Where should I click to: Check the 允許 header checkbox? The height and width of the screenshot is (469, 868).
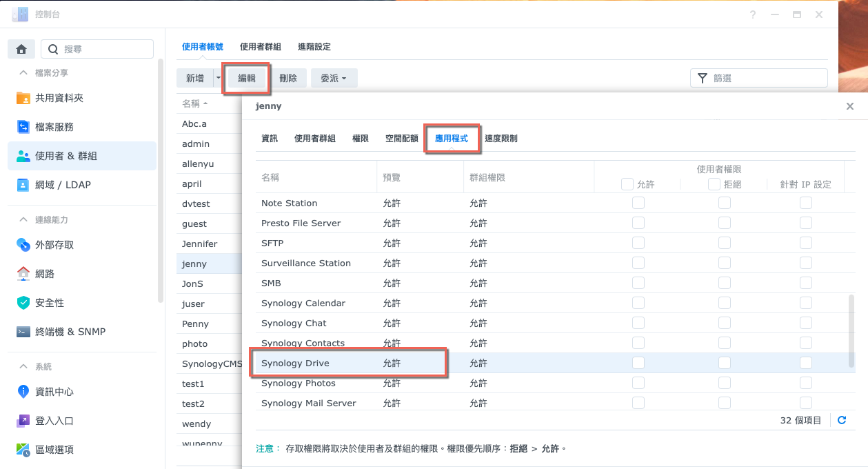pos(627,184)
